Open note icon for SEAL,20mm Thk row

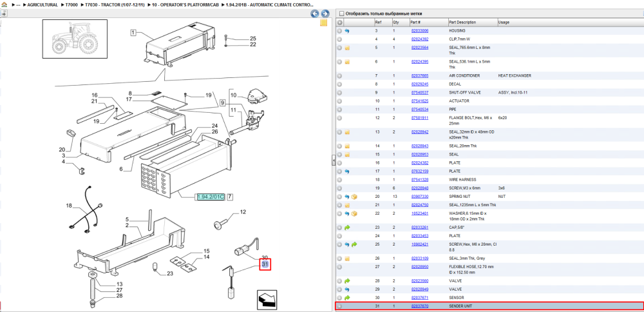coord(347,146)
